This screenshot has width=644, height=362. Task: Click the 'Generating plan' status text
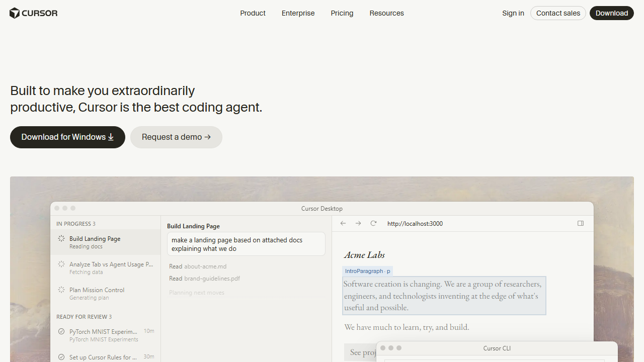click(89, 298)
